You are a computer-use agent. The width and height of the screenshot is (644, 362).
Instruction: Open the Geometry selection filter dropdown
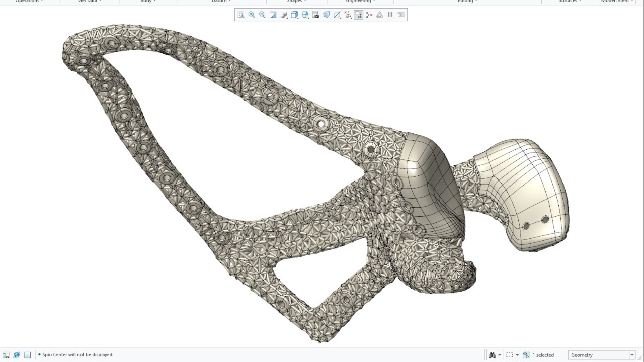pos(602,355)
